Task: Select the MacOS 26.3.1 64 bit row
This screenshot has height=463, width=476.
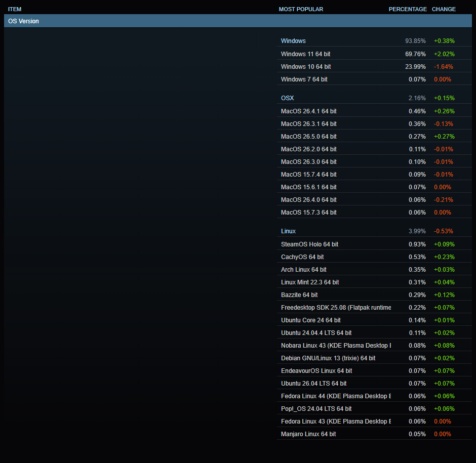Action: [374, 124]
